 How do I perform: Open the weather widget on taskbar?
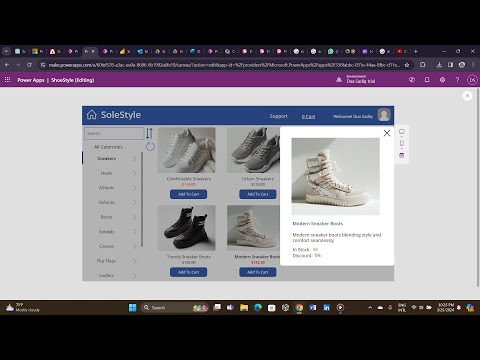click(x=23, y=307)
